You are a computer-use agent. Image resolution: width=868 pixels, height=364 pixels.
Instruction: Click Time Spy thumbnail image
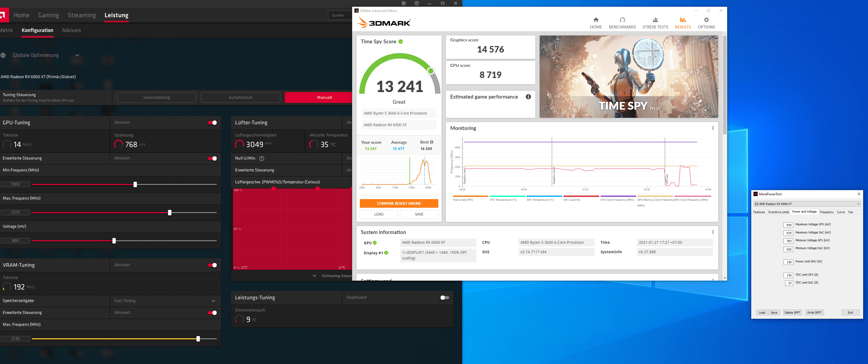[629, 77]
